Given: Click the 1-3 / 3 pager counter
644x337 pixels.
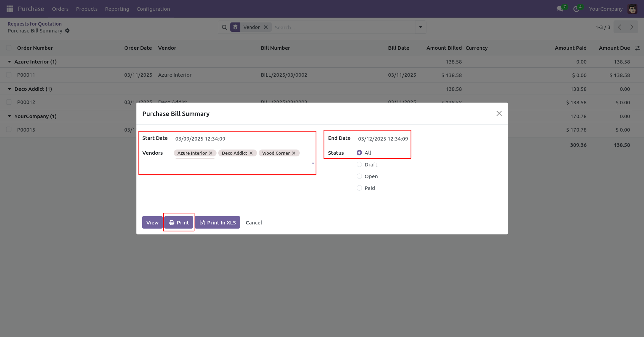Looking at the screenshot, I should click(x=603, y=27).
